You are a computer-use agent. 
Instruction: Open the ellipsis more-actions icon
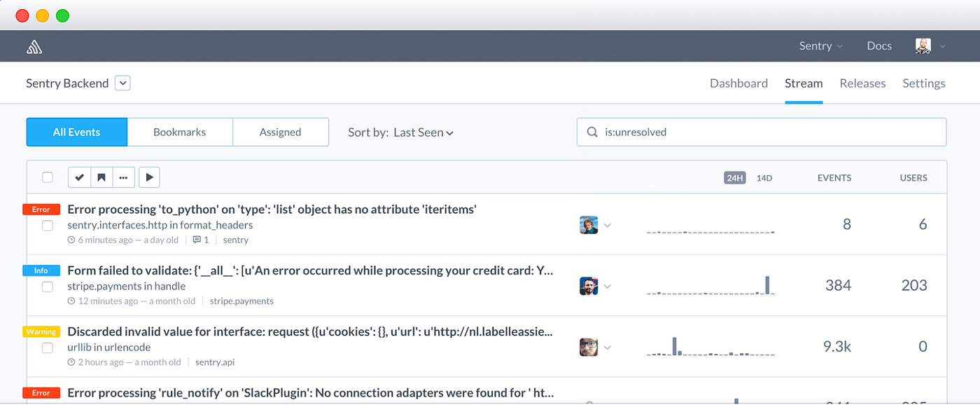(x=124, y=177)
